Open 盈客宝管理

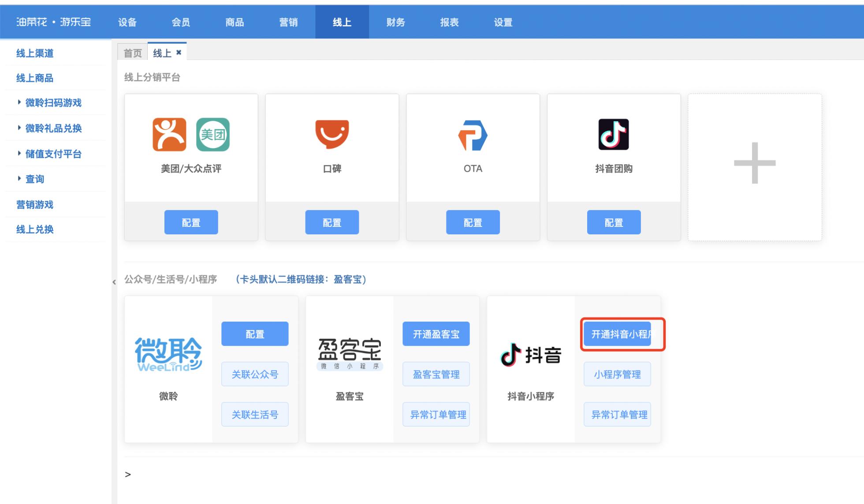tap(436, 374)
